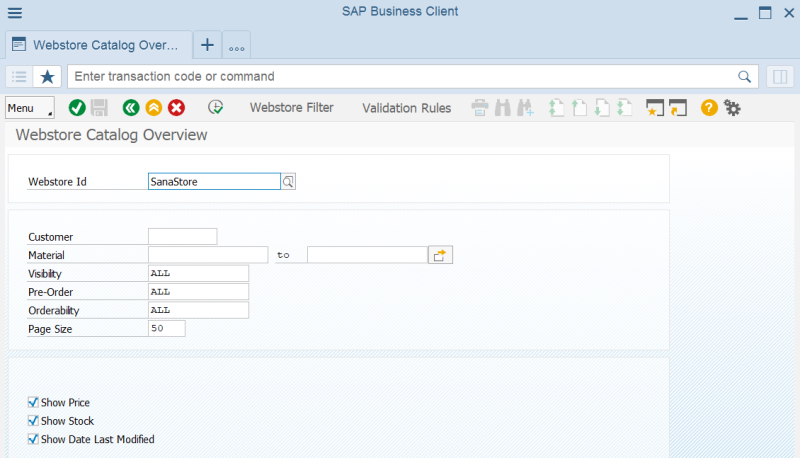Exit with the yellow up-arrow icon
800x458 pixels.
pyautogui.click(x=154, y=108)
